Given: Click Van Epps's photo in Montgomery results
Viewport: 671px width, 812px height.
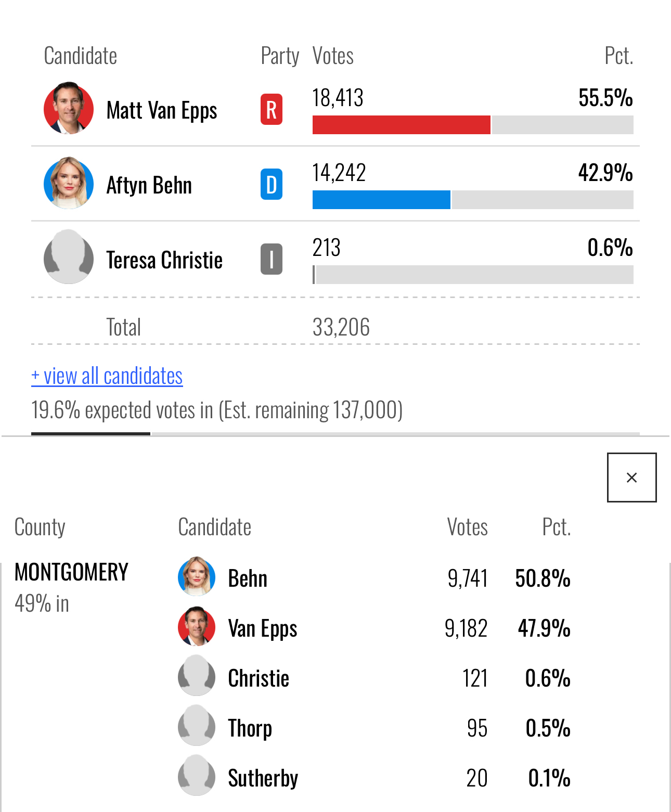Looking at the screenshot, I should point(197,627).
